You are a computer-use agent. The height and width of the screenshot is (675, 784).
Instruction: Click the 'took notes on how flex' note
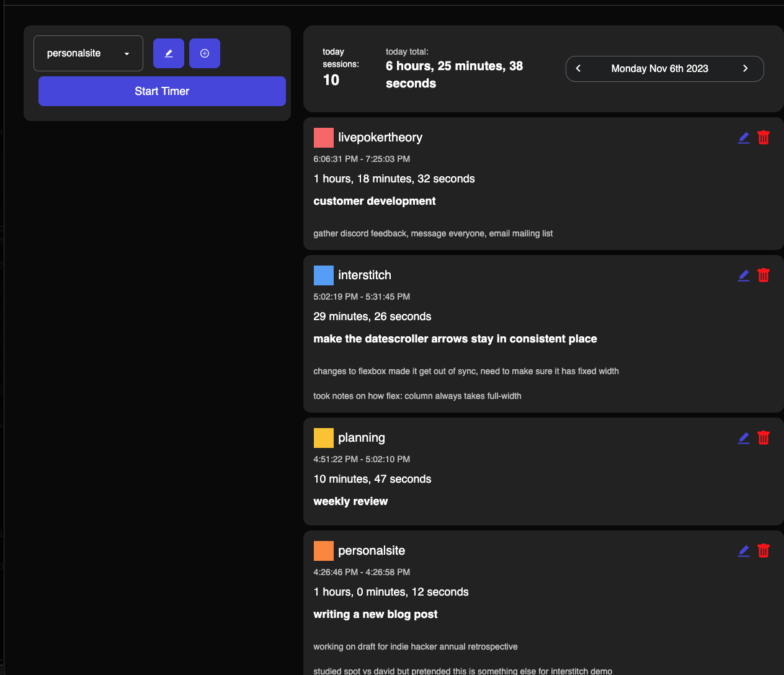[x=417, y=396]
